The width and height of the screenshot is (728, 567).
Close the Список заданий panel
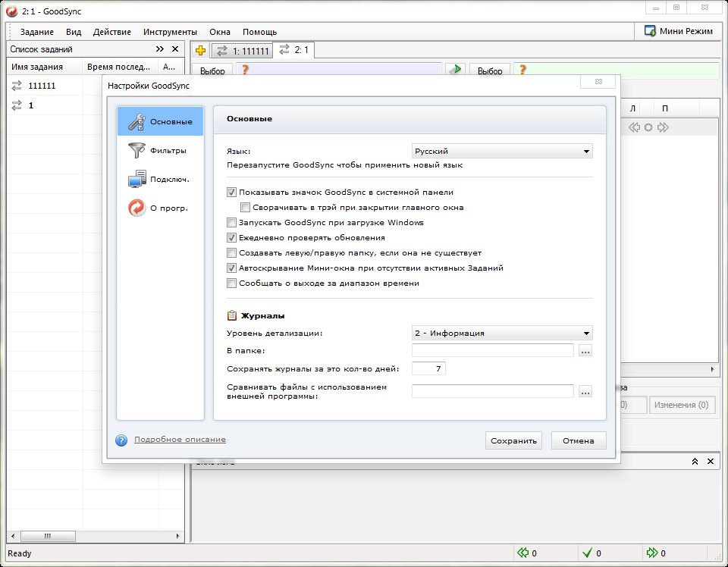tap(175, 49)
